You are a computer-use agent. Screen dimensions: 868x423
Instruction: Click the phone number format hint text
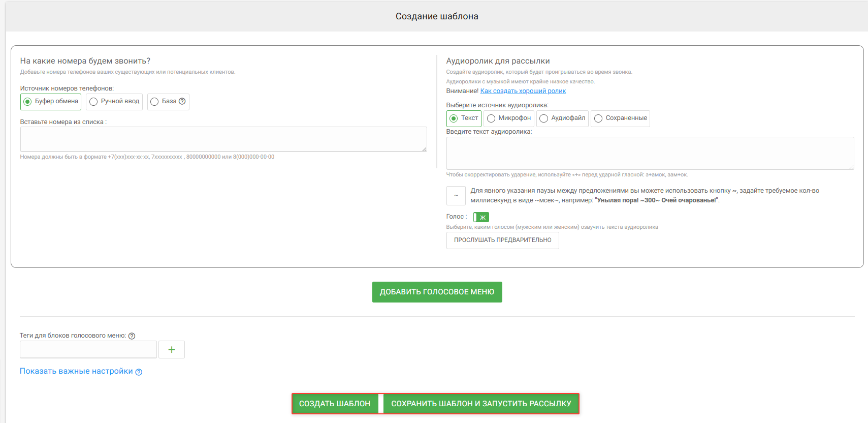(147, 157)
